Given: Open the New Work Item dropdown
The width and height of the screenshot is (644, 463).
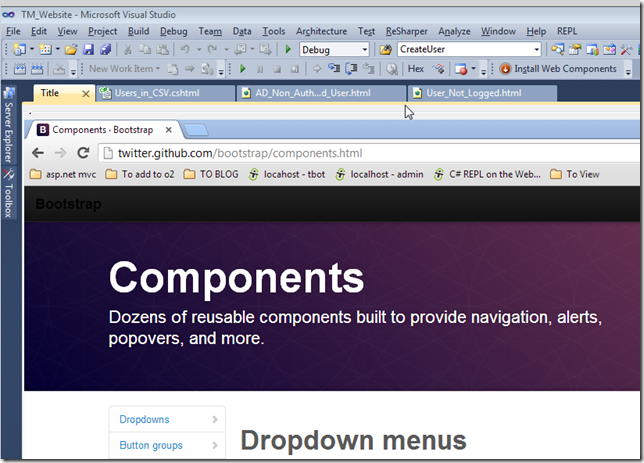Looking at the screenshot, I should 124,69.
